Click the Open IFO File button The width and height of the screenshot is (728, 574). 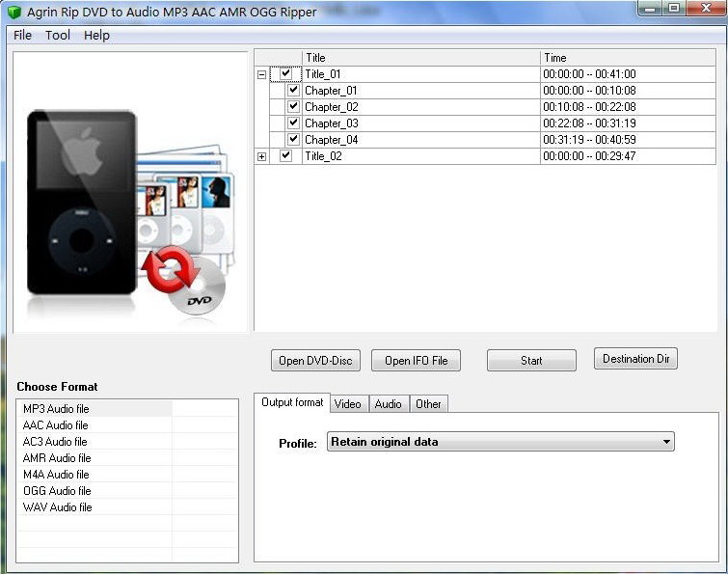(416, 361)
